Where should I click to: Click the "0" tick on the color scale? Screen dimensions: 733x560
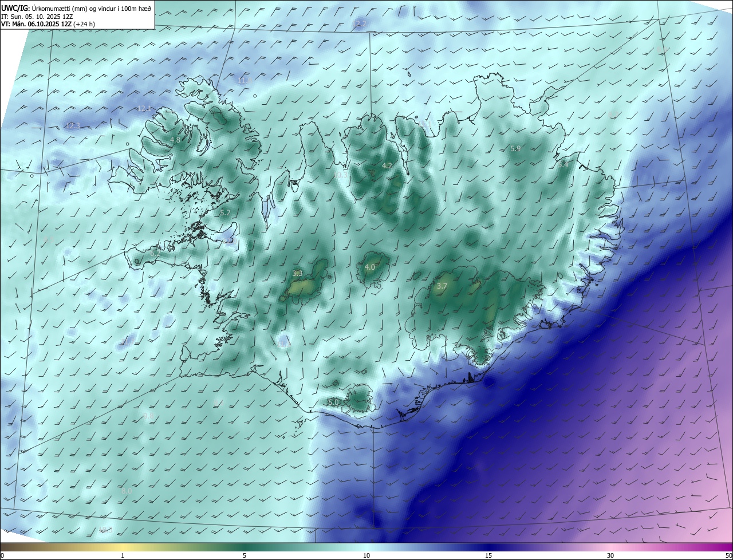pos(2,555)
